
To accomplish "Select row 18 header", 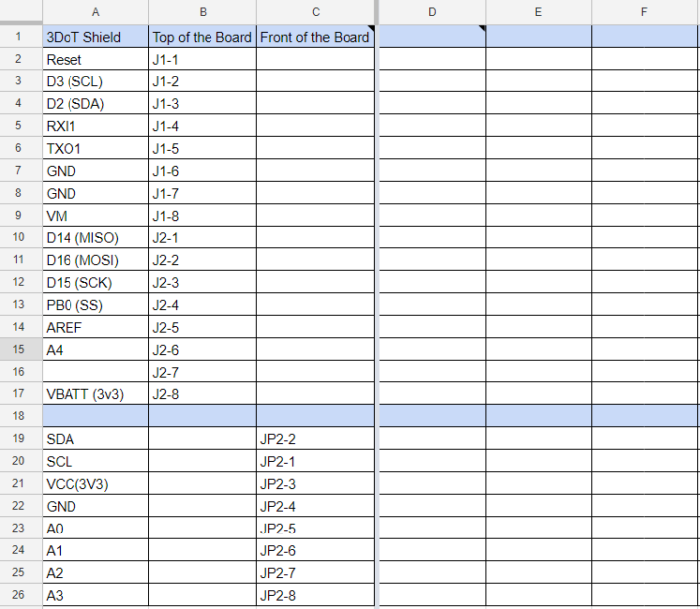I will [20, 416].
